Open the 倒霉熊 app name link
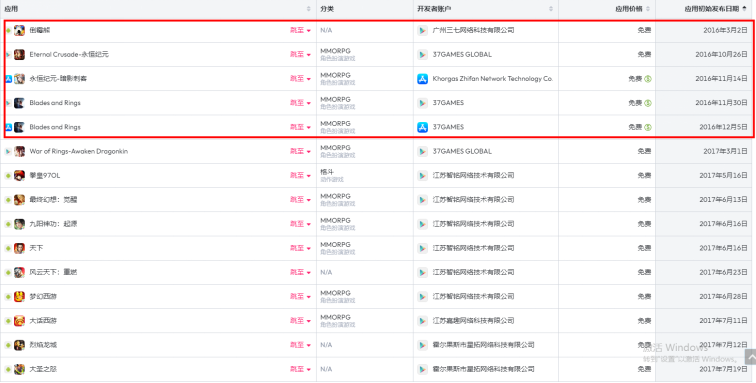 40,30
